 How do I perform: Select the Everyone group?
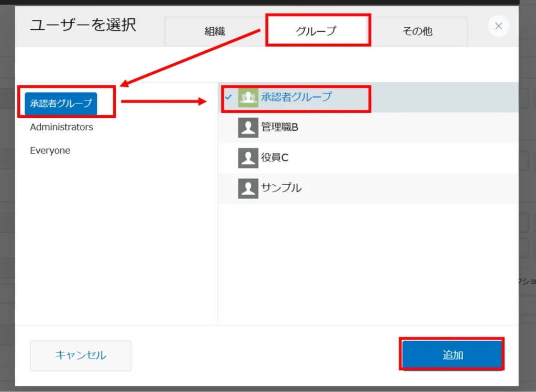click(x=50, y=151)
